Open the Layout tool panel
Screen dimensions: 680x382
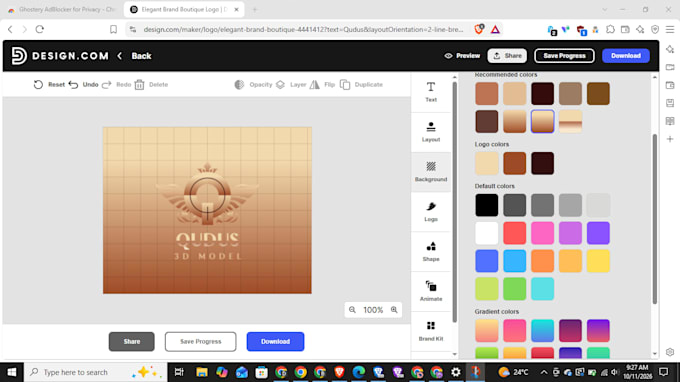pos(431,132)
